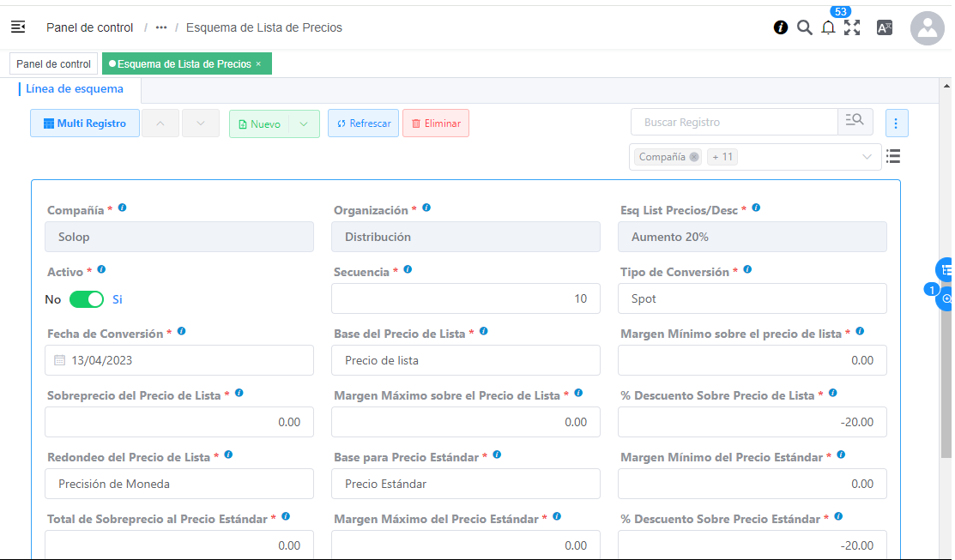Image resolution: width=955 pixels, height=560 pixels.
Task: Expand the Nuevo button dropdown arrow
Action: click(304, 123)
